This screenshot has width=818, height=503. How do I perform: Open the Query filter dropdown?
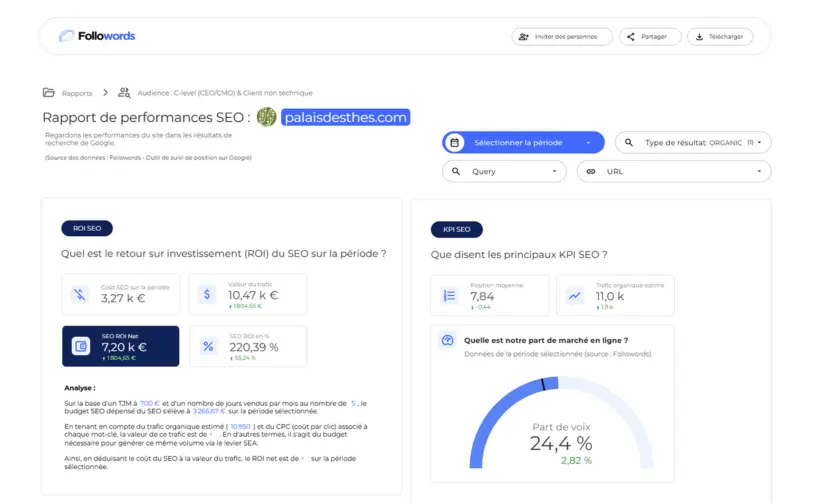504,171
